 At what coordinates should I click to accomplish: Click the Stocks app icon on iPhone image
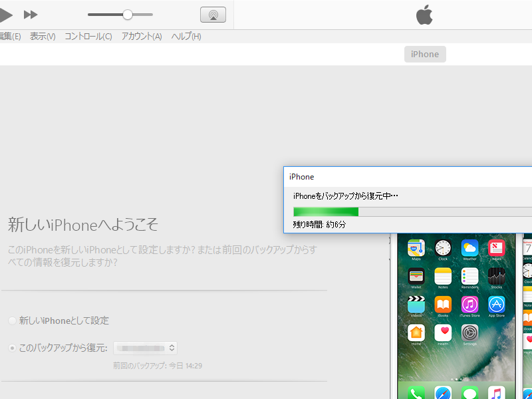coord(496,276)
